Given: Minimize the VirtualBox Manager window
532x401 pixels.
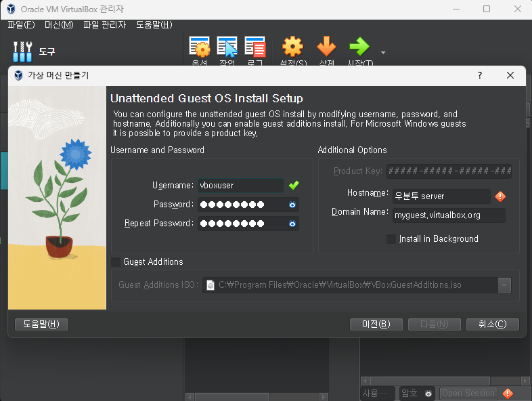Looking at the screenshot, I should pyautogui.click(x=456, y=9).
